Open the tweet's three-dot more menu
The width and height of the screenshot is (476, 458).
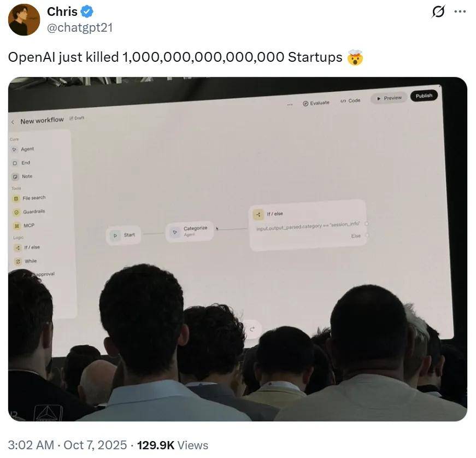460,12
